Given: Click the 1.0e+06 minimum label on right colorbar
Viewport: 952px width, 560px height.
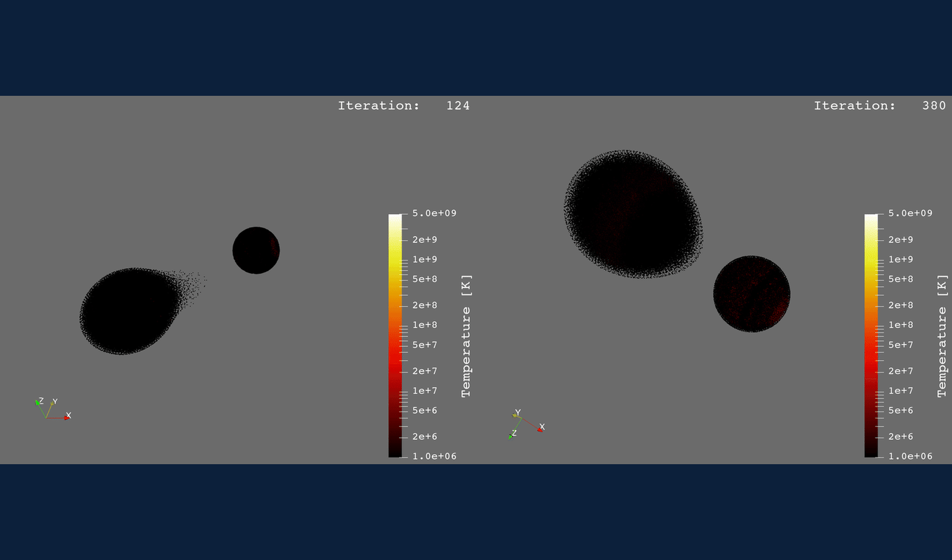Looking at the screenshot, I should (x=910, y=456).
